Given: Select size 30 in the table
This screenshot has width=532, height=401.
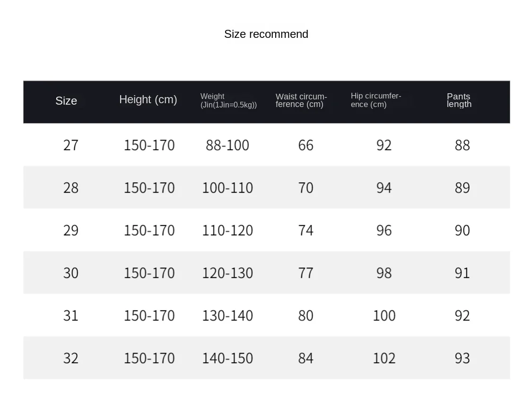Looking at the screenshot, I should click(71, 273).
